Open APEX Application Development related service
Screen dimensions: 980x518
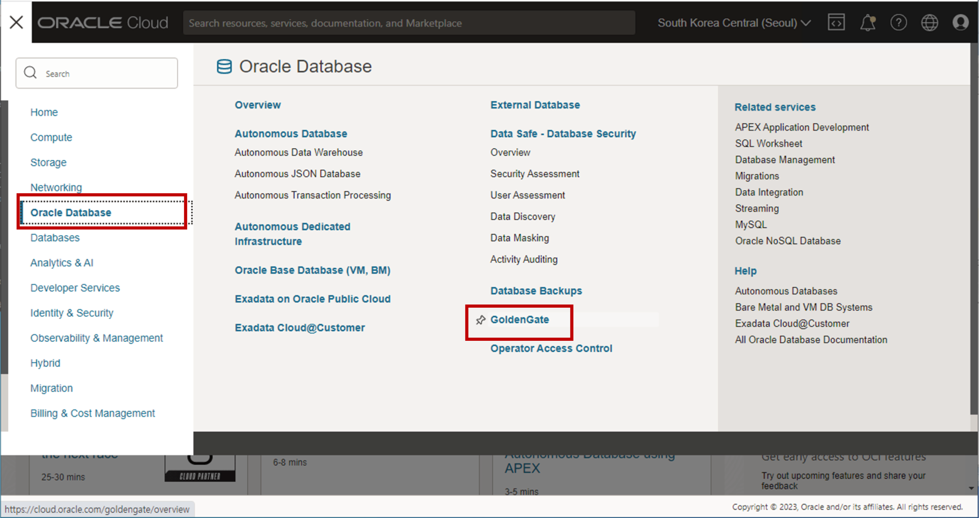click(x=802, y=127)
